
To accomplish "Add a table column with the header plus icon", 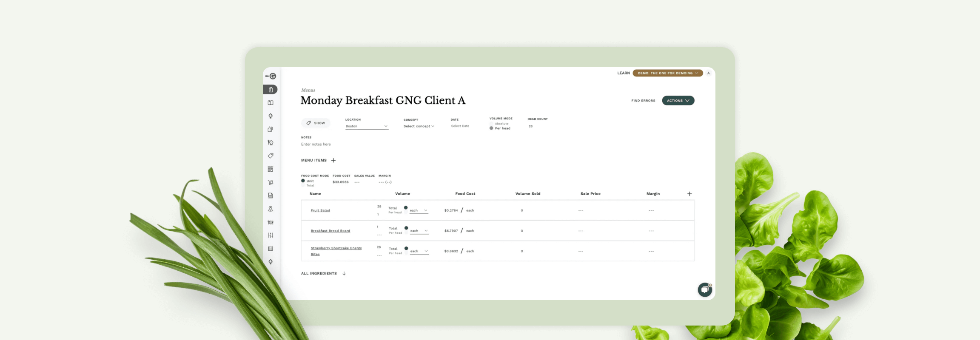I will pos(689,194).
